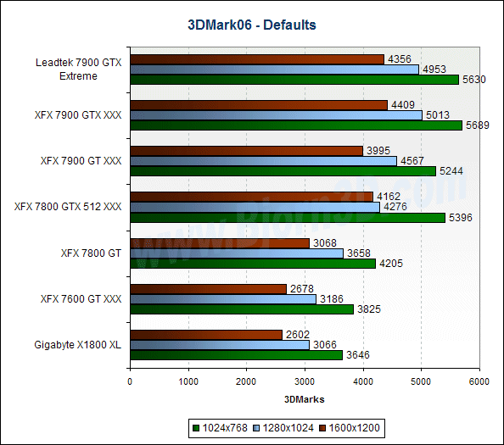The image size is (504, 445).
Task: Select the blue 1280x1024 legend swatch
Action: (256, 428)
